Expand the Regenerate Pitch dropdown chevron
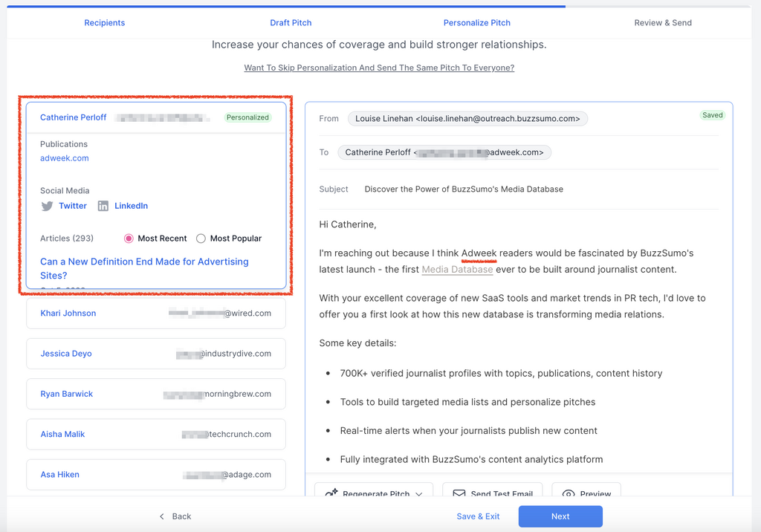761x532 pixels. (419, 493)
